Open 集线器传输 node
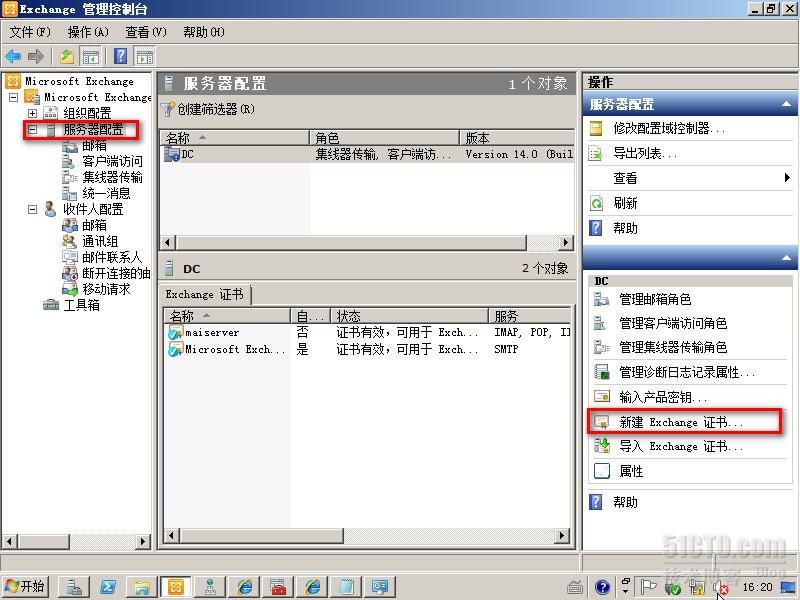Viewport: 800px width, 600px height. [112, 177]
